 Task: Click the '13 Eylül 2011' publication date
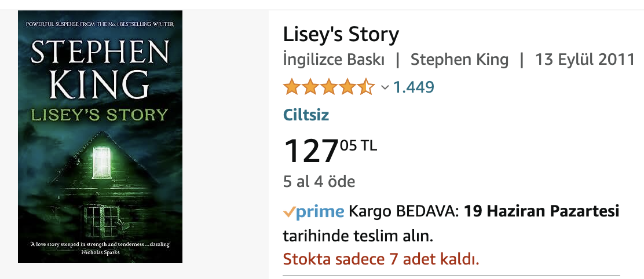tap(584, 60)
